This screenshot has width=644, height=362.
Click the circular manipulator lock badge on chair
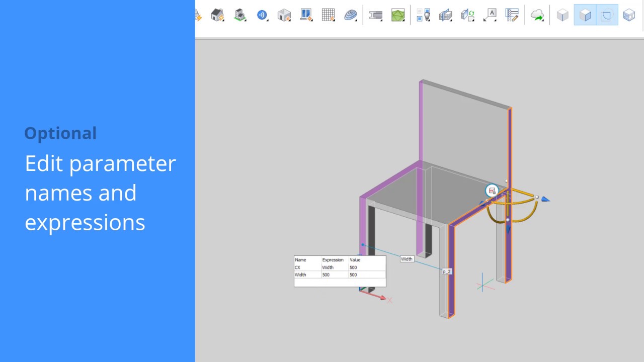(492, 191)
